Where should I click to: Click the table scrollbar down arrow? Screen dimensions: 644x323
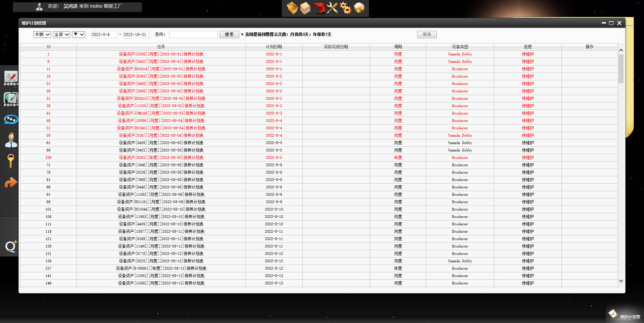pyautogui.click(x=621, y=281)
